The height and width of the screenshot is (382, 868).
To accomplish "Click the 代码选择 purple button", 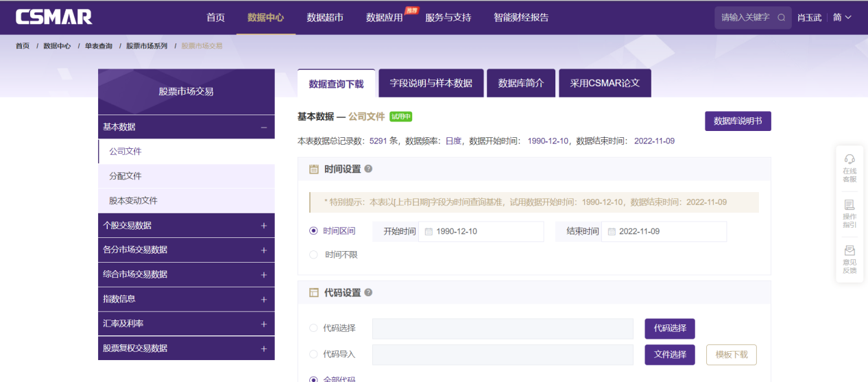I will [x=670, y=329].
